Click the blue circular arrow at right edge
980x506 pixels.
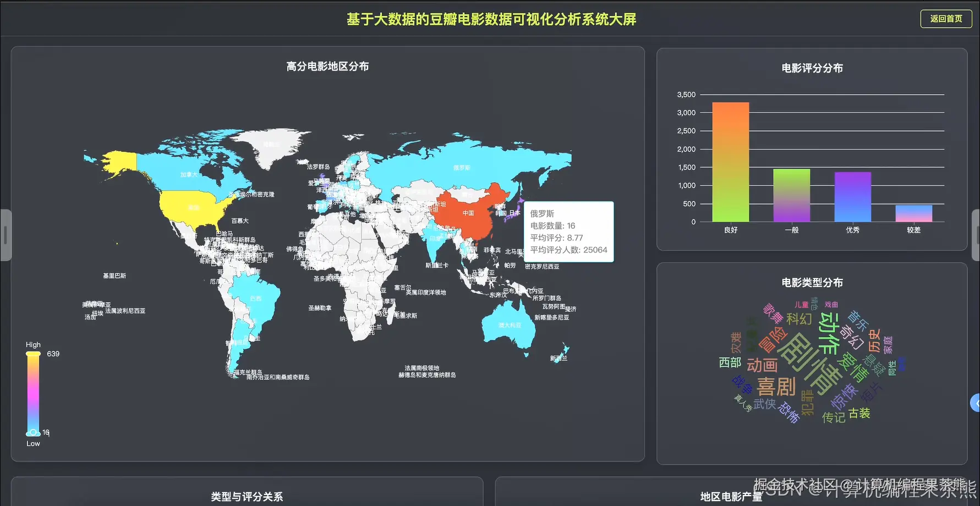click(x=975, y=403)
